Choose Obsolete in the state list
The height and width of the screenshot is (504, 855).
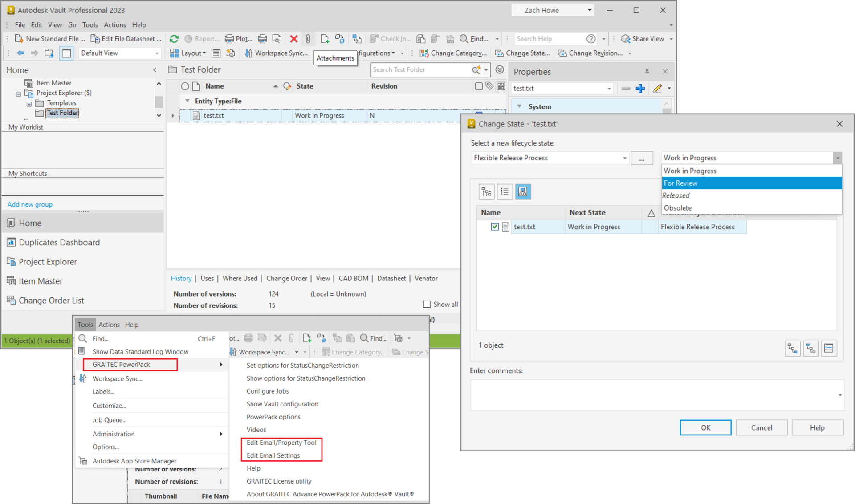coord(752,208)
